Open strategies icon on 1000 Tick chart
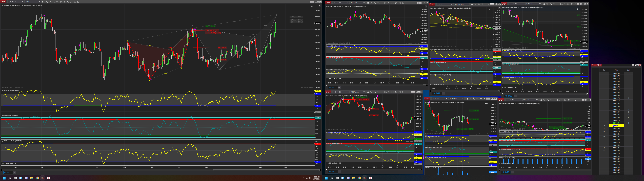The width and height of the screenshot is (644, 181). 399,3
